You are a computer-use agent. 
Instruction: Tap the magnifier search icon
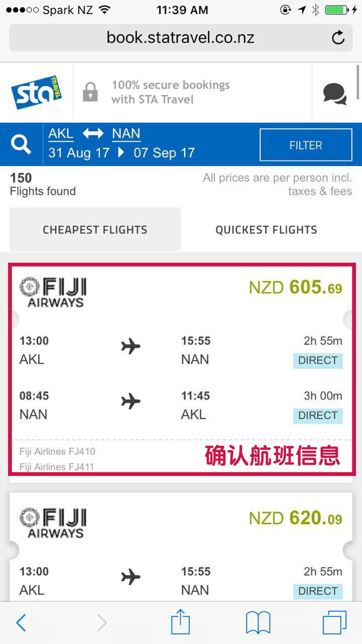click(21, 145)
